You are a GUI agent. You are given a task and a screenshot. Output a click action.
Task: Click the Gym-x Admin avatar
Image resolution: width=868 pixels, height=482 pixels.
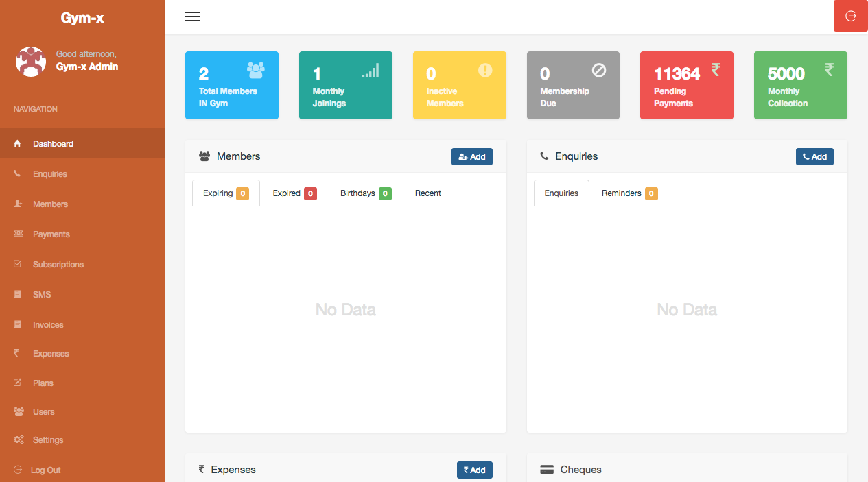(30, 62)
